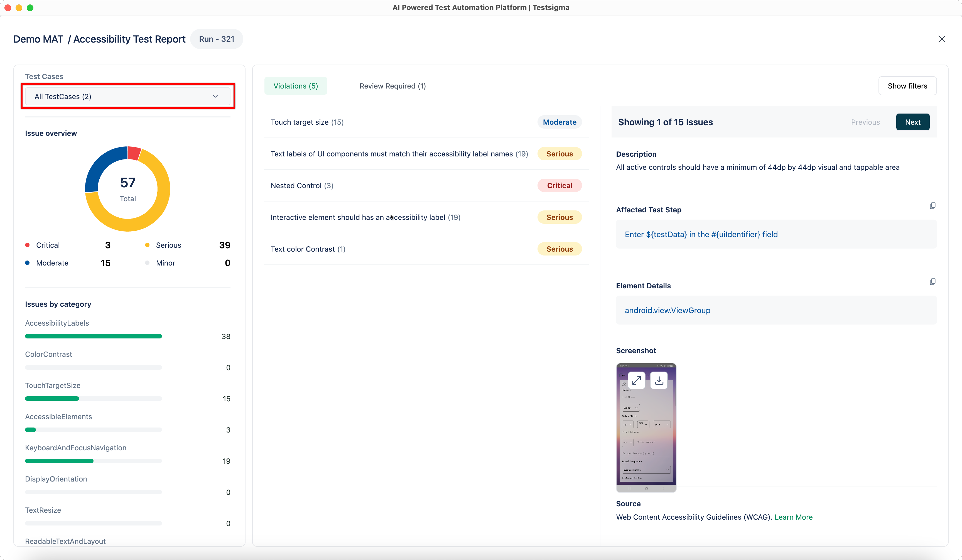Maximize the window with the green traffic light
The width and height of the screenshot is (962, 560).
pyautogui.click(x=30, y=7)
